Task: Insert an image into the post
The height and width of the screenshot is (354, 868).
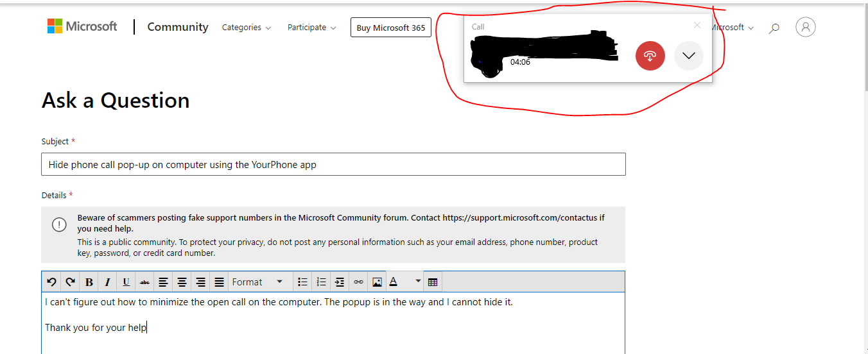Action: [377, 282]
